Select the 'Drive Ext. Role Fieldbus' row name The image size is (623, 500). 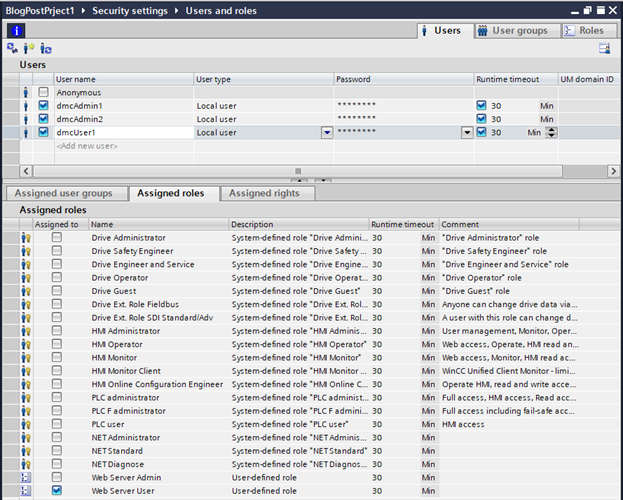coord(135,304)
